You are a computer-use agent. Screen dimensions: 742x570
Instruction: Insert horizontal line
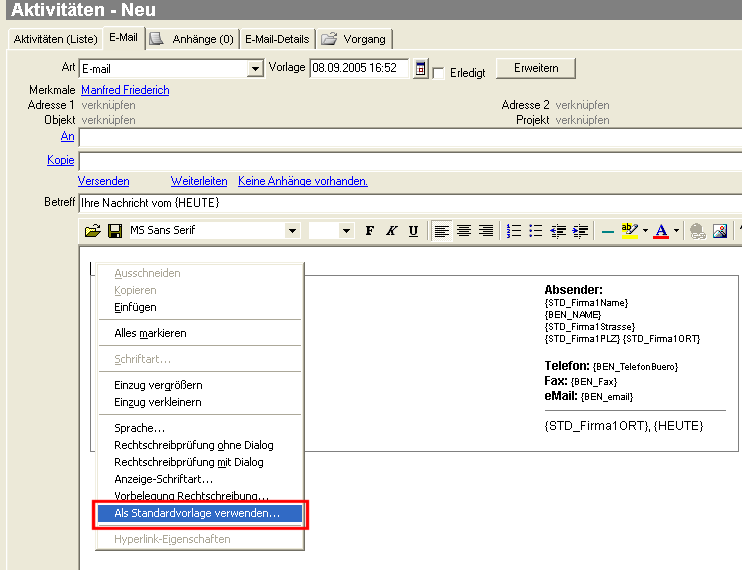point(608,231)
